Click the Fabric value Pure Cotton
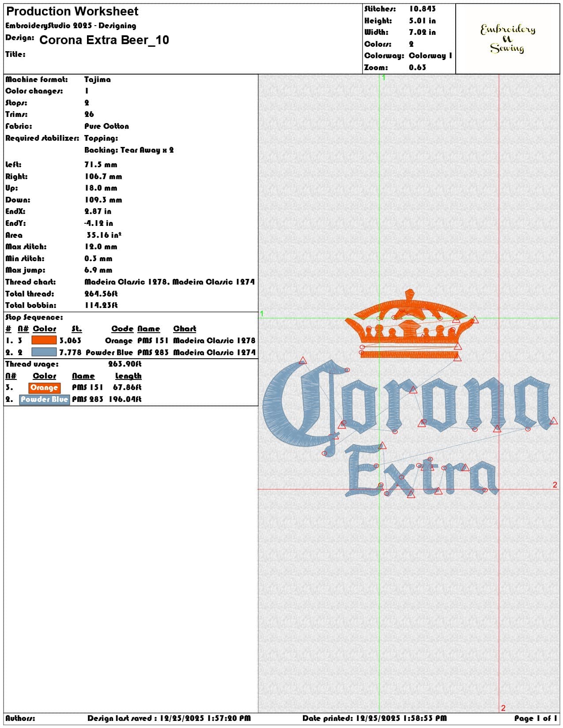 point(106,126)
